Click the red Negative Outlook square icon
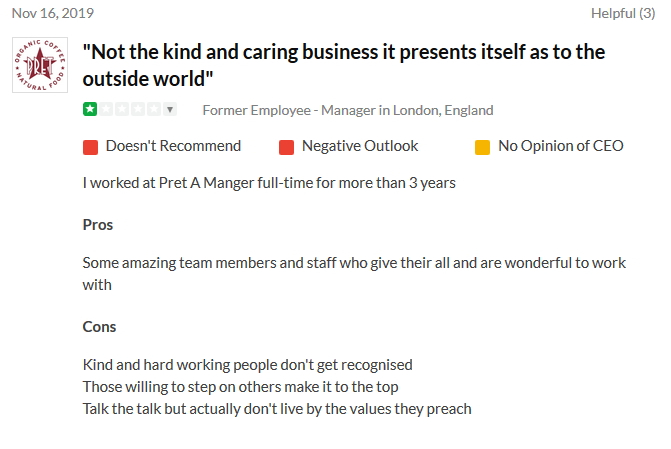 click(x=287, y=147)
